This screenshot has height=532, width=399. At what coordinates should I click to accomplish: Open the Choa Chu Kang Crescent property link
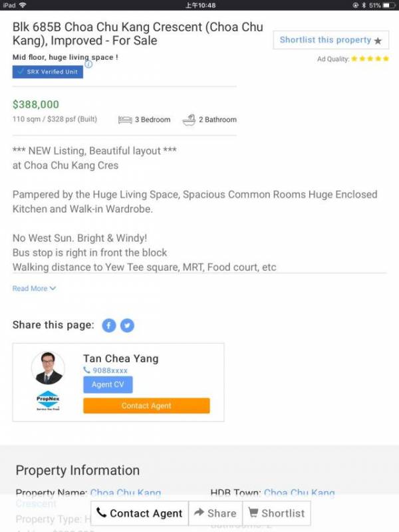125,493
